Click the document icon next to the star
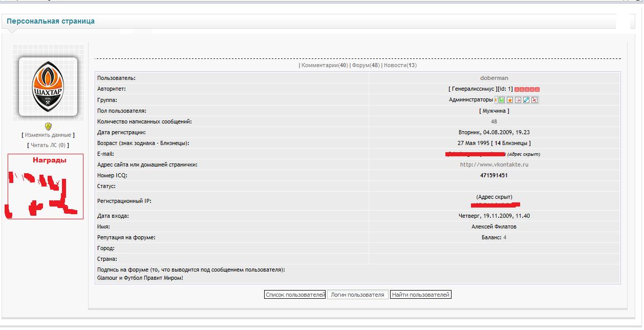Screen dimensions: 644x330 pos(518,100)
